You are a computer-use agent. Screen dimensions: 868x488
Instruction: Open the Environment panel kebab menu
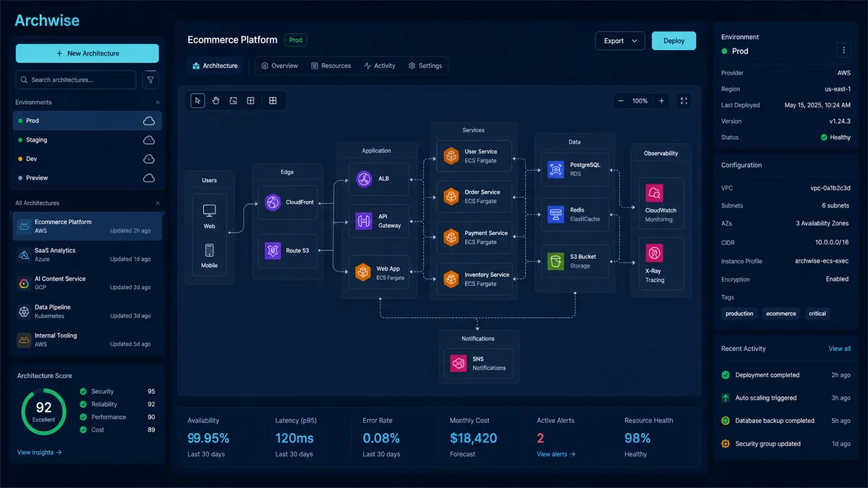[x=843, y=50]
